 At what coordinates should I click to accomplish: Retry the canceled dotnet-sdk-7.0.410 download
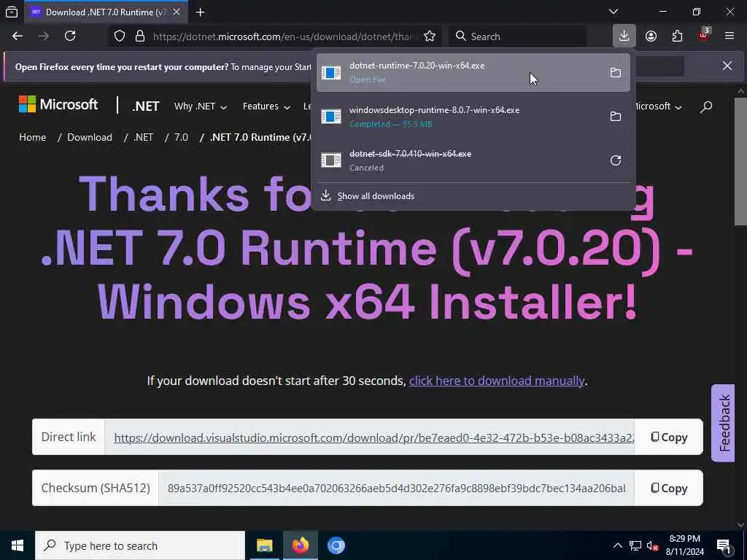616,160
